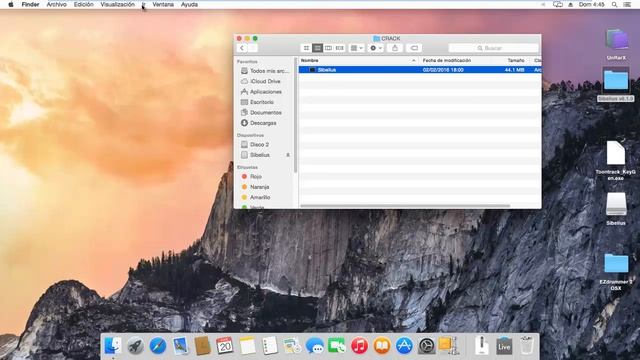Eject the Sibelius volume in sidebar

pos(288,155)
